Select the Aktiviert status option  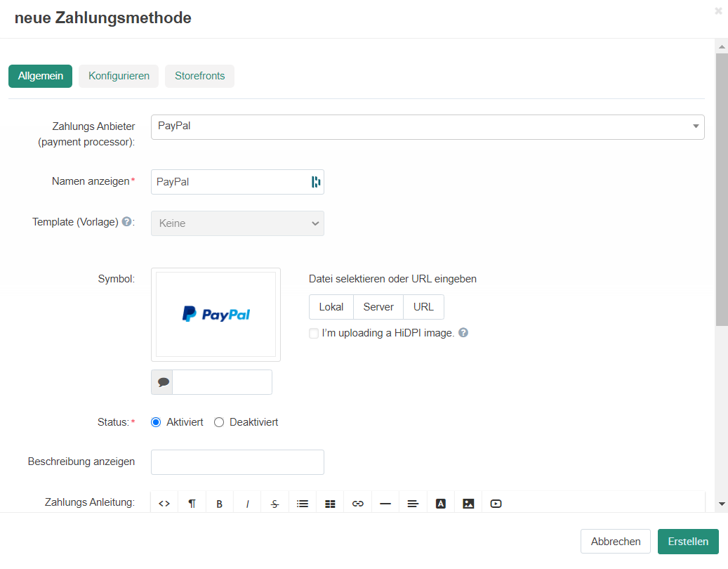coord(156,422)
